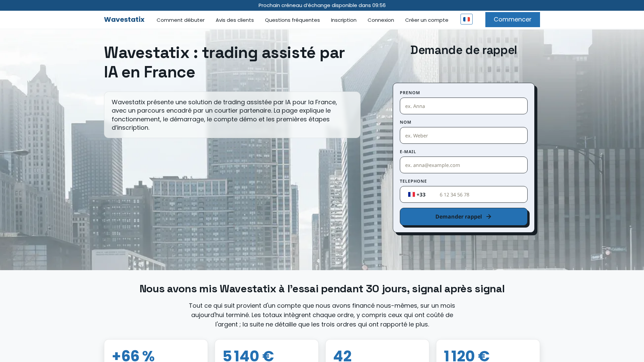The image size is (644, 362).
Task: Click the heading 'Demande de rappel'
Action: pyautogui.click(x=464, y=50)
